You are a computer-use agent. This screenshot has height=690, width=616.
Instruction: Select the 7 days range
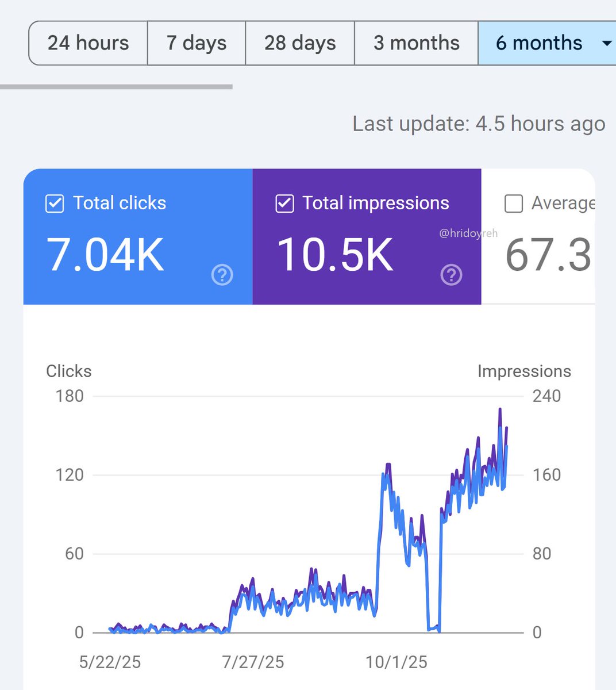[197, 43]
